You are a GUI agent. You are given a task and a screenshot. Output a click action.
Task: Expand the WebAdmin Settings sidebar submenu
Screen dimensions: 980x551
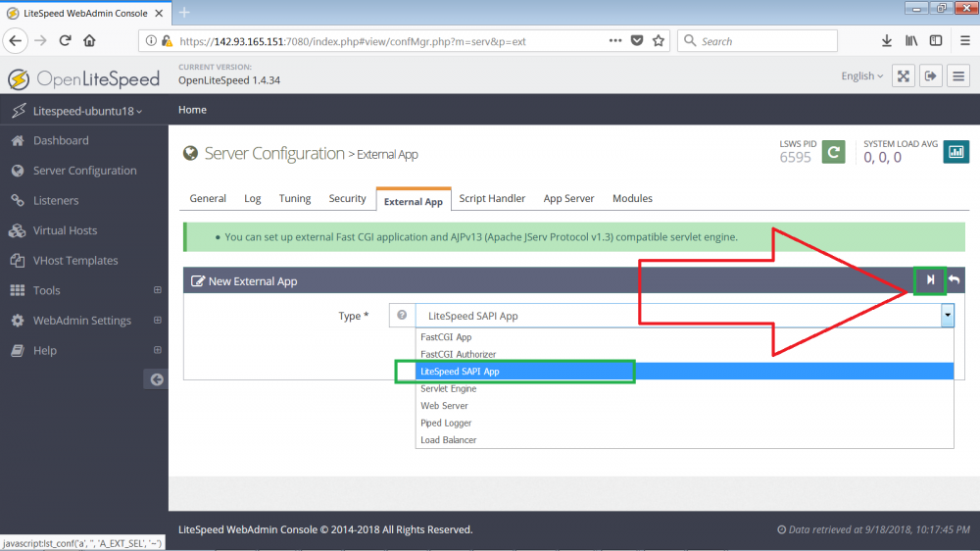(158, 320)
